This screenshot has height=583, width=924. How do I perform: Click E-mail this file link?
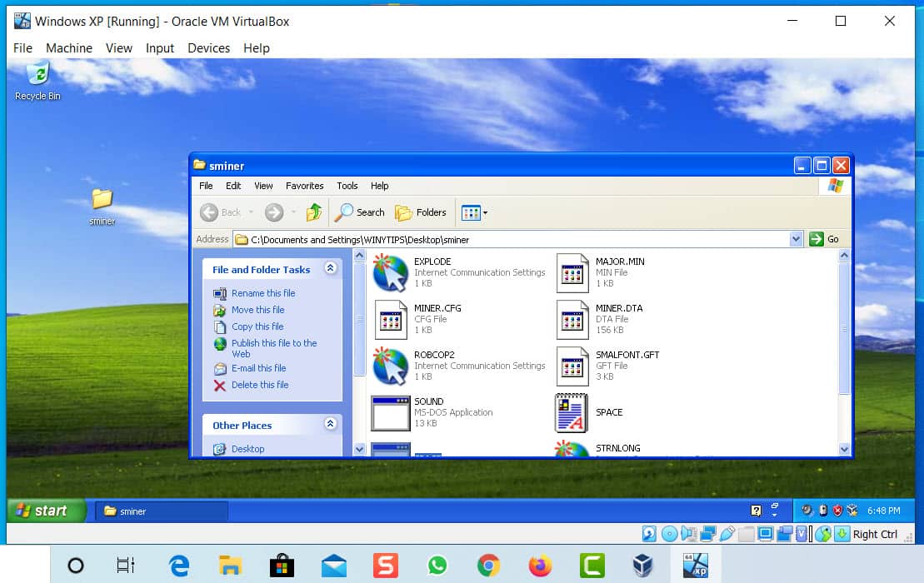pos(258,367)
